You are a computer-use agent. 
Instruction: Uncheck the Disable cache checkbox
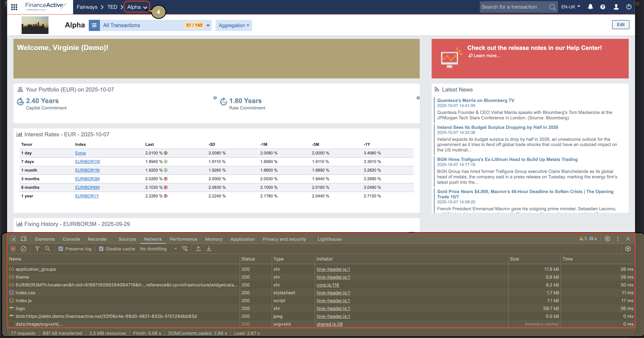[x=101, y=249]
